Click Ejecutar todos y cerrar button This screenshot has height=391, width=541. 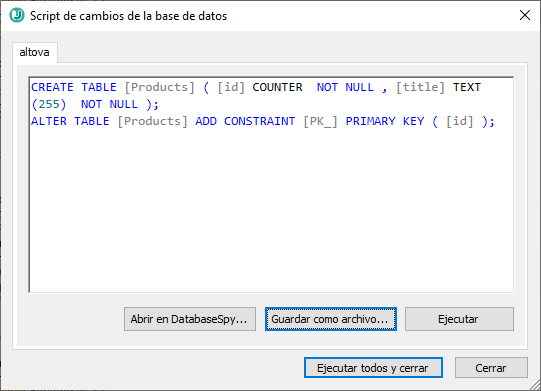click(x=373, y=368)
